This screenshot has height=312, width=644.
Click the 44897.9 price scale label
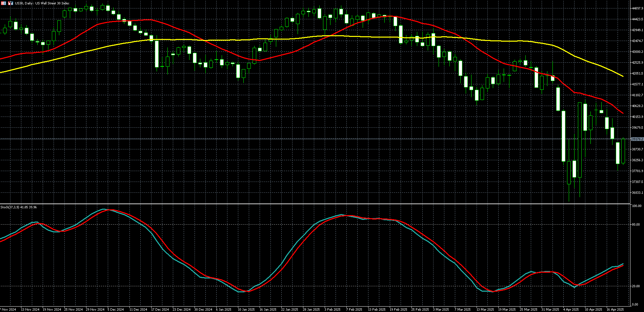coord(637,8)
